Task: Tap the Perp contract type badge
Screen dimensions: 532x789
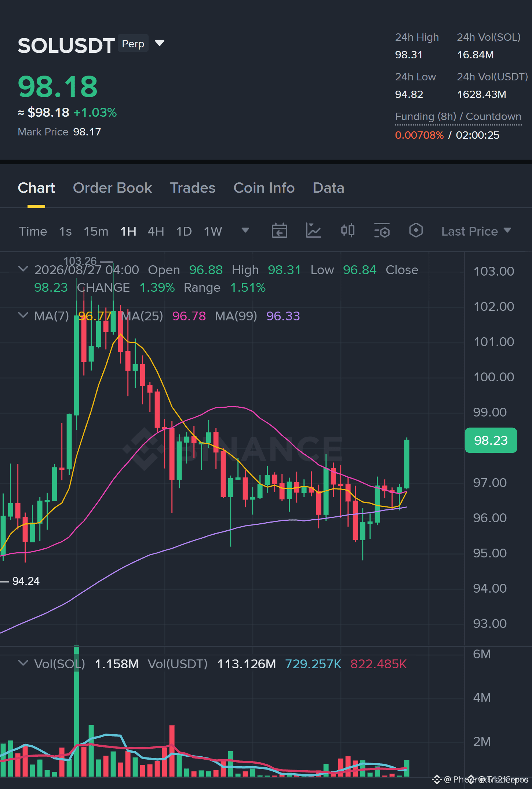Action: pyautogui.click(x=133, y=44)
